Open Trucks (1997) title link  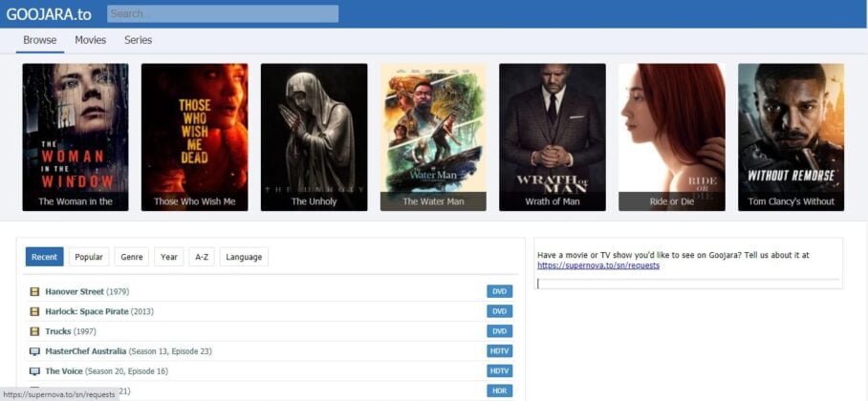(x=71, y=331)
